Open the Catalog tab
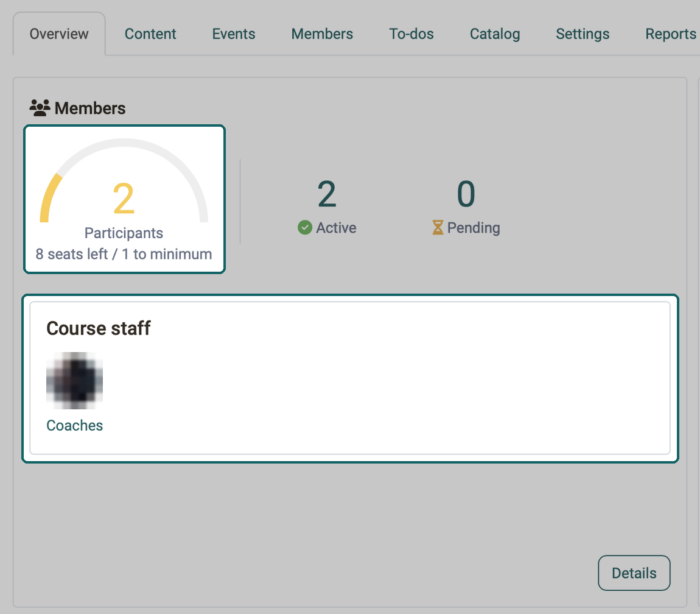This screenshot has height=614, width=700. (495, 34)
